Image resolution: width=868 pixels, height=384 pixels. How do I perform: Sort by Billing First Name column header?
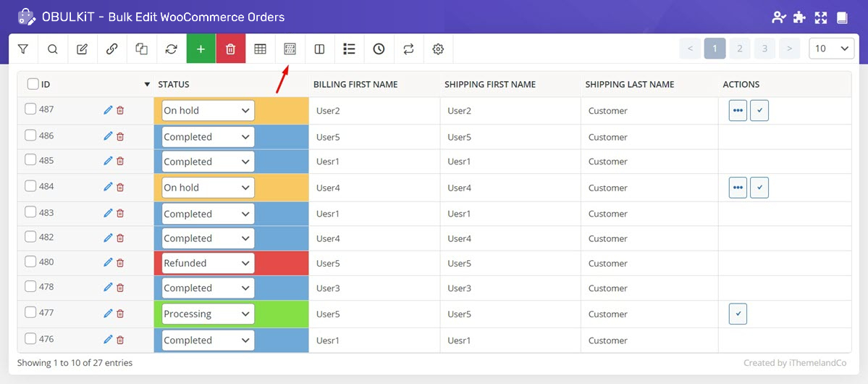(x=355, y=85)
